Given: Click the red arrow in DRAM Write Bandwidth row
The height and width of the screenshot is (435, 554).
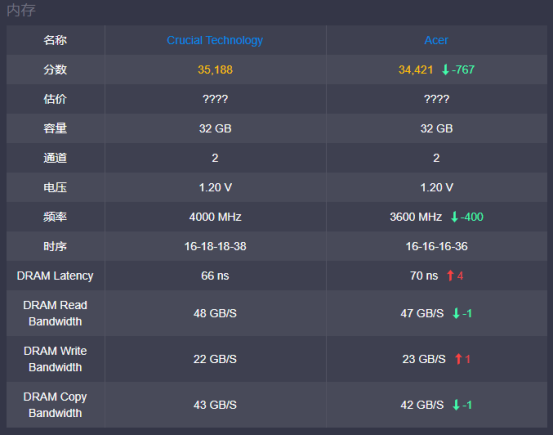Looking at the screenshot, I should click(458, 359).
